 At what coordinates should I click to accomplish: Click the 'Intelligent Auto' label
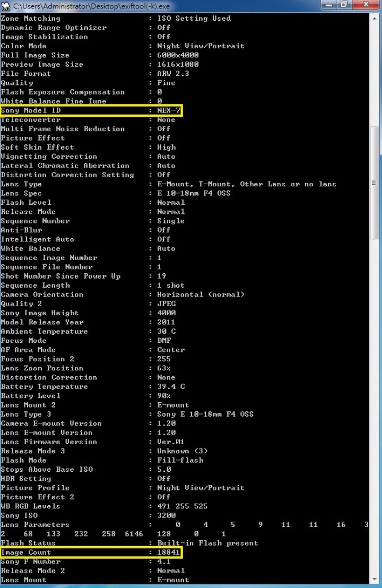click(x=38, y=239)
